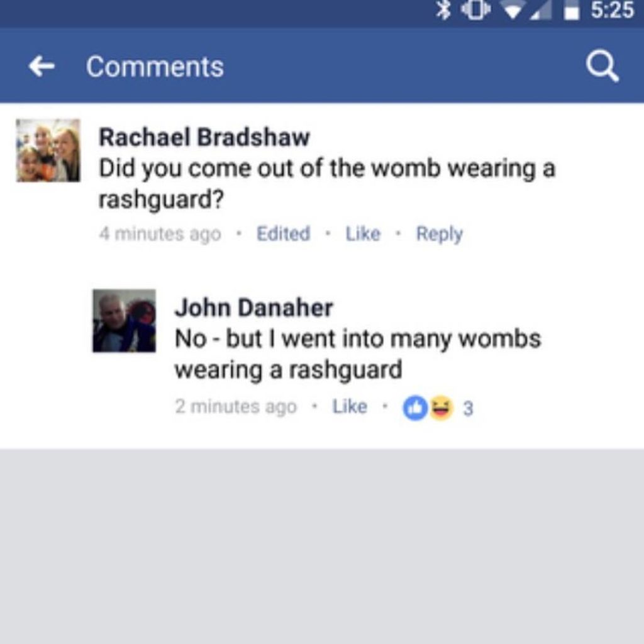
Task: Tap the back arrow in Comments header
Action: tap(42, 67)
